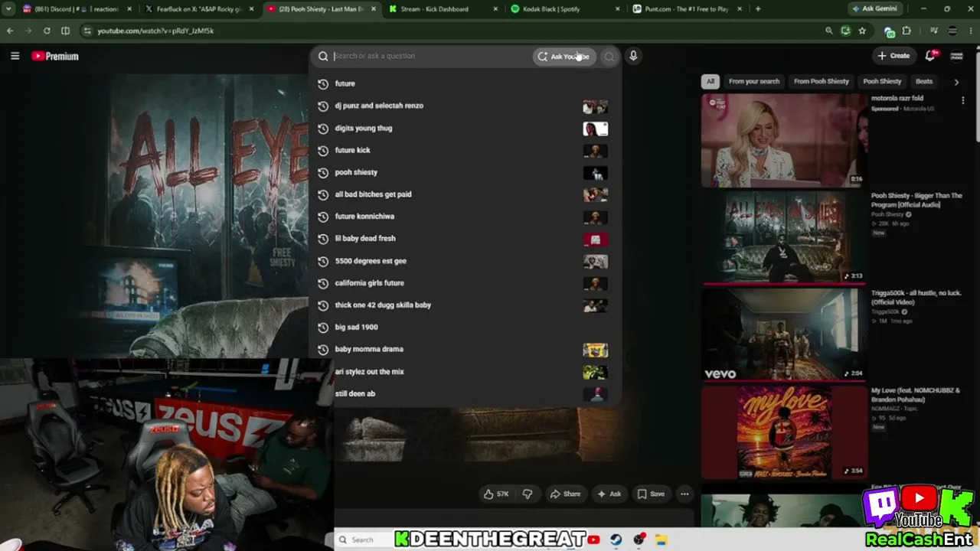980x551 pixels.
Task: Save the video to a playlist
Action: pyautogui.click(x=652, y=494)
